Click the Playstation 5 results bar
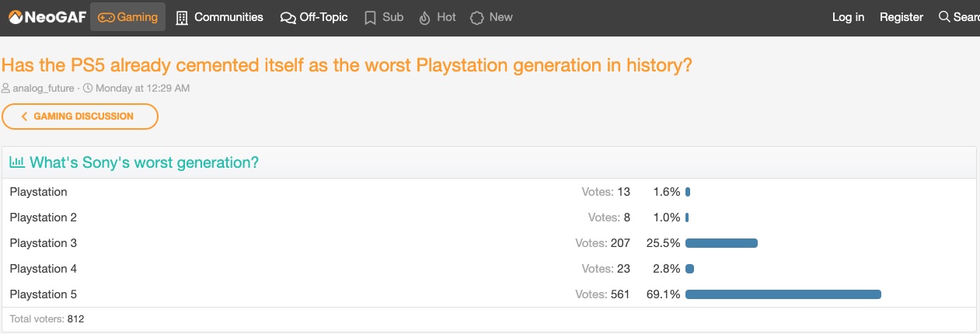Image resolution: width=980 pixels, height=334 pixels. pos(783,294)
